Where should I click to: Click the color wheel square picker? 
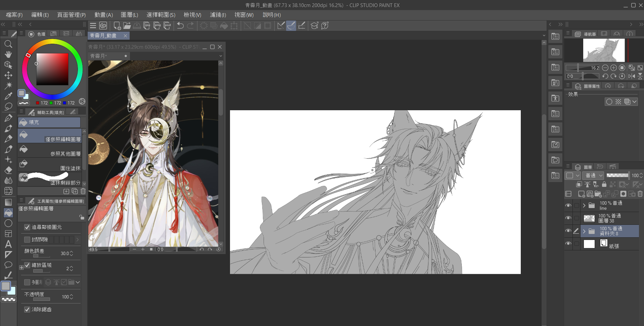52,69
